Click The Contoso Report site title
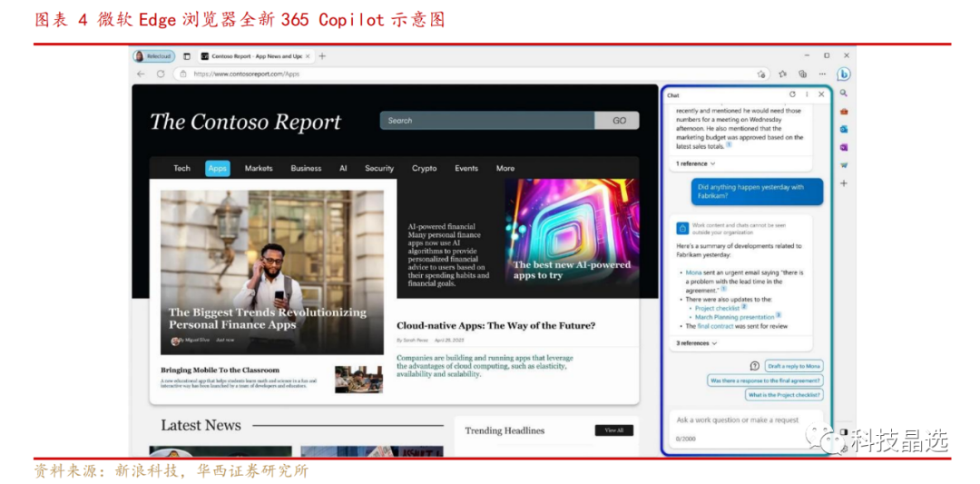The image size is (980, 484). pos(245,122)
